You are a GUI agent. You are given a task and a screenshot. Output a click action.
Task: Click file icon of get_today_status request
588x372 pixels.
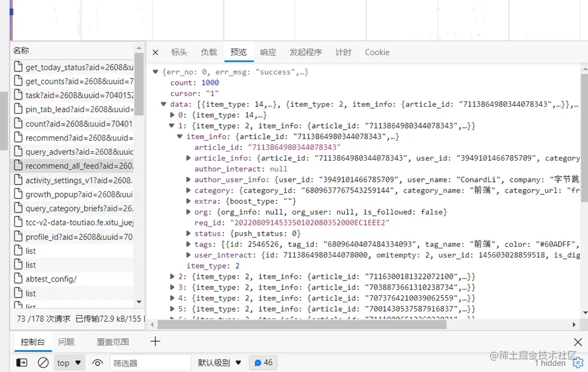(x=18, y=67)
